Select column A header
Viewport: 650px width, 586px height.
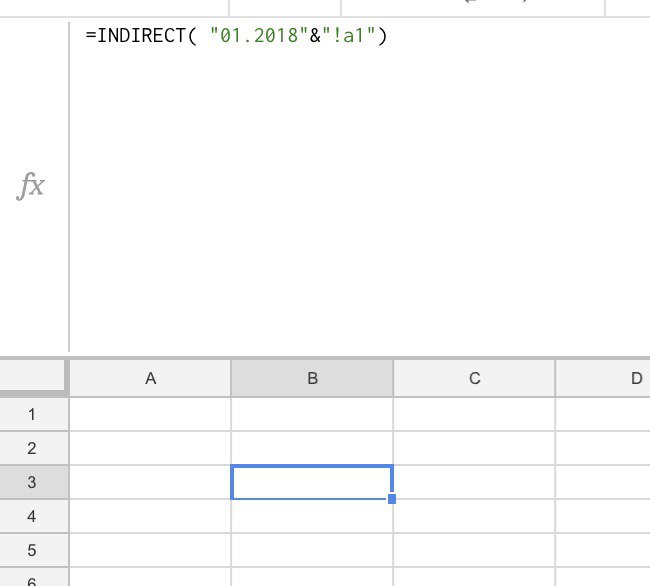[x=150, y=378]
